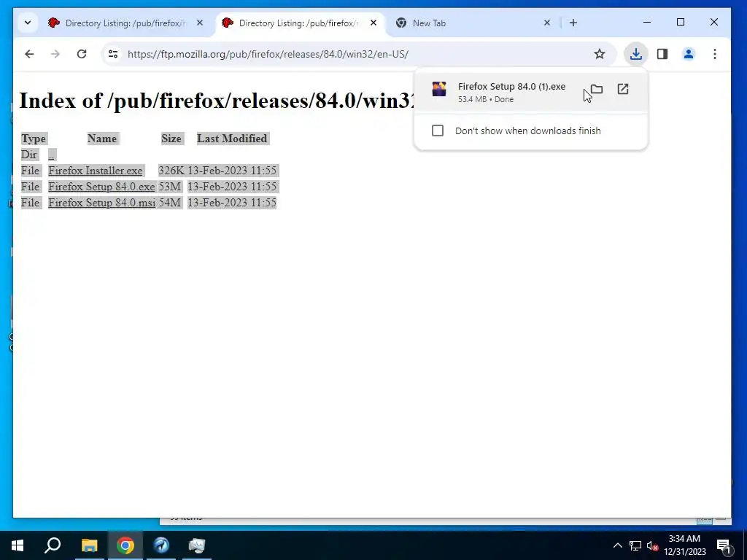This screenshot has height=560, width=747.
Task: Toggle the Chrome downloads button
Action: click(635, 54)
